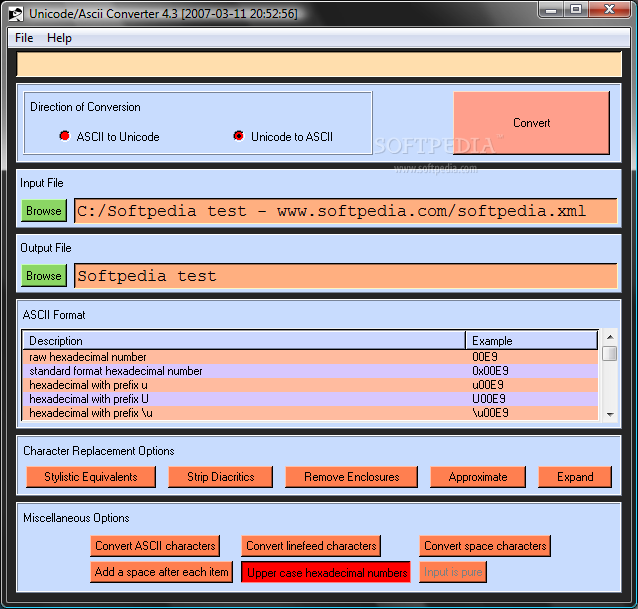
Task: Toggle Add a space after each item
Action: pyautogui.click(x=162, y=572)
